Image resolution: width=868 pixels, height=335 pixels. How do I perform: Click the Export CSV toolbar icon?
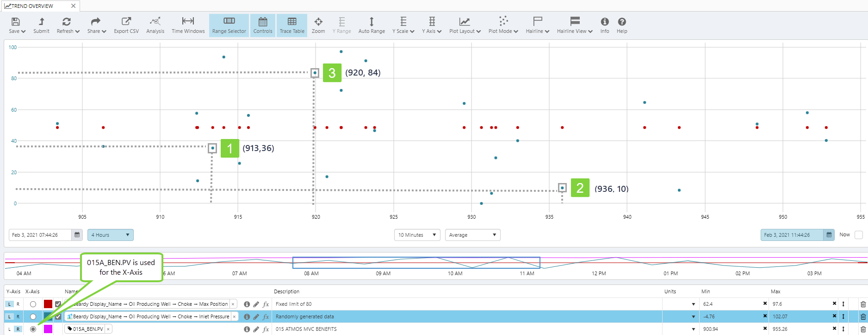[126, 25]
